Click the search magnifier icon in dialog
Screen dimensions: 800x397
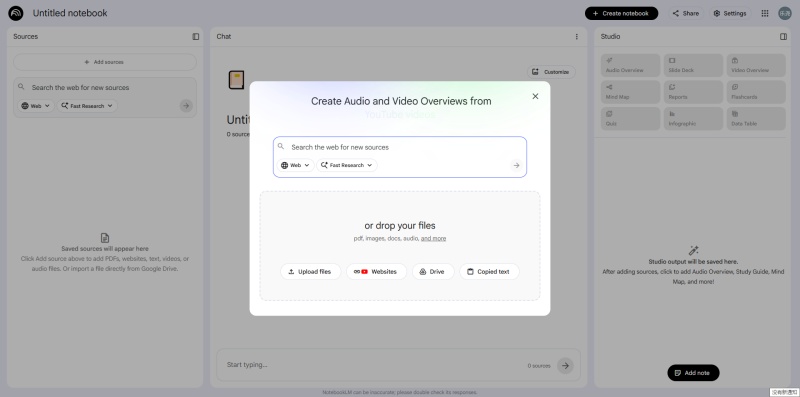pyautogui.click(x=281, y=146)
